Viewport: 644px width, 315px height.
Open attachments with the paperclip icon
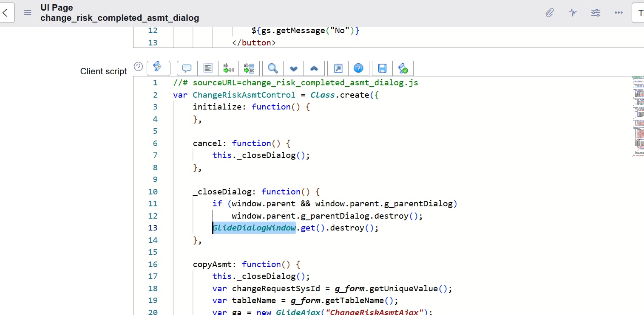click(x=550, y=13)
